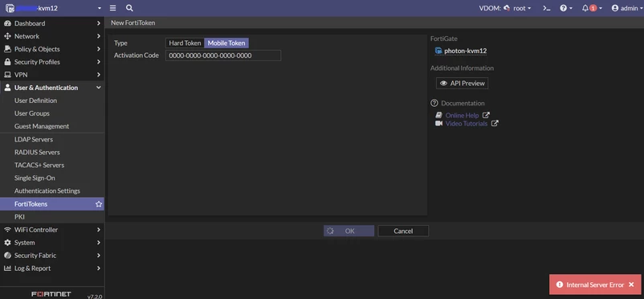
Task: Follow the Online Help link
Action: (462, 115)
